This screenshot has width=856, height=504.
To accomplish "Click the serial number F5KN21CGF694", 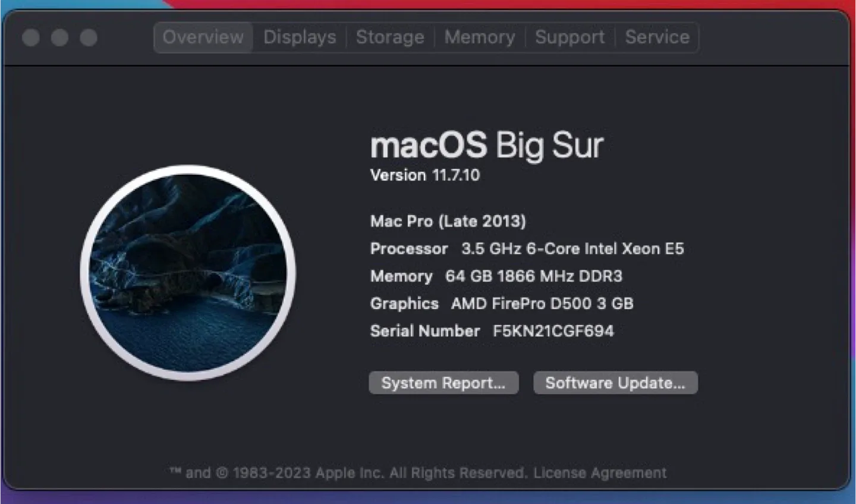I will (553, 331).
